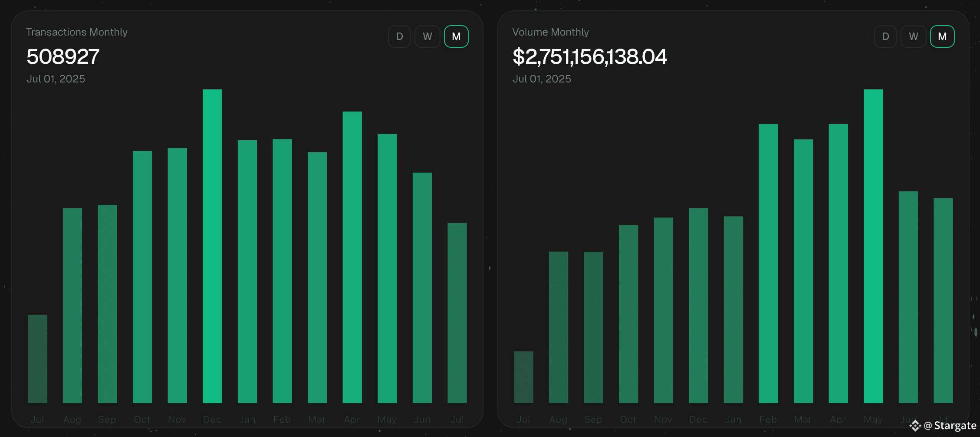Pick the Jan bar in Volume chart

[x=733, y=309]
